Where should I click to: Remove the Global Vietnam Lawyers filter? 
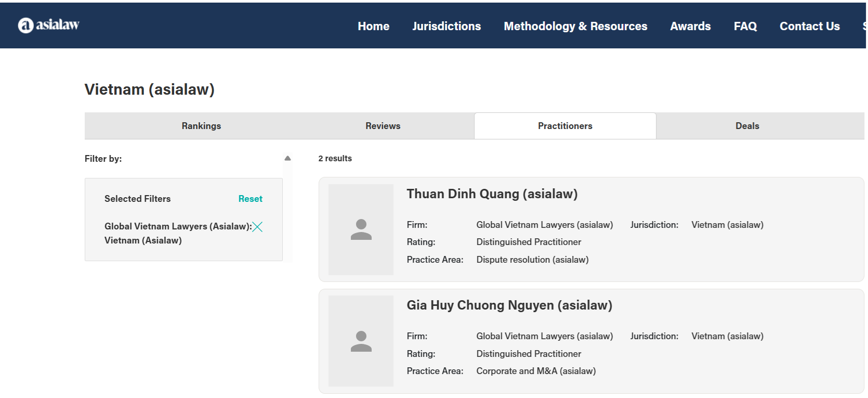[x=257, y=227]
